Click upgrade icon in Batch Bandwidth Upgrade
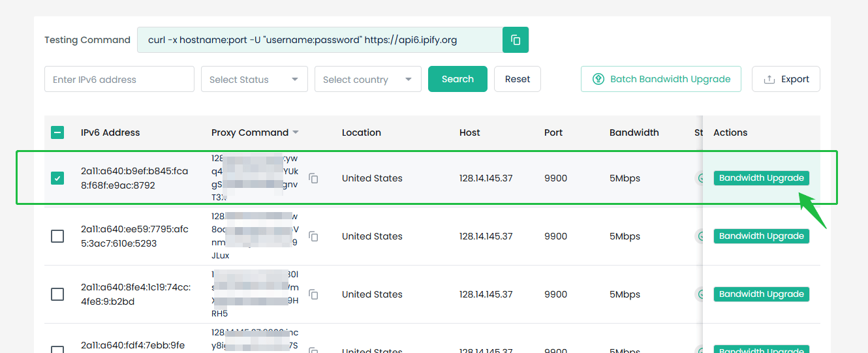 (x=598, y=79)
